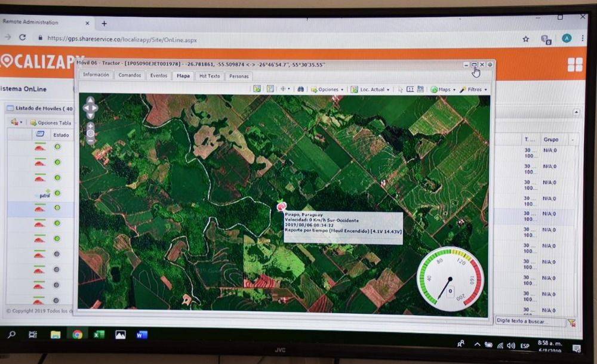This screenshot has height=364, width=597.
Task: Select the Comandos tab
Action: (x=130, y=76)
